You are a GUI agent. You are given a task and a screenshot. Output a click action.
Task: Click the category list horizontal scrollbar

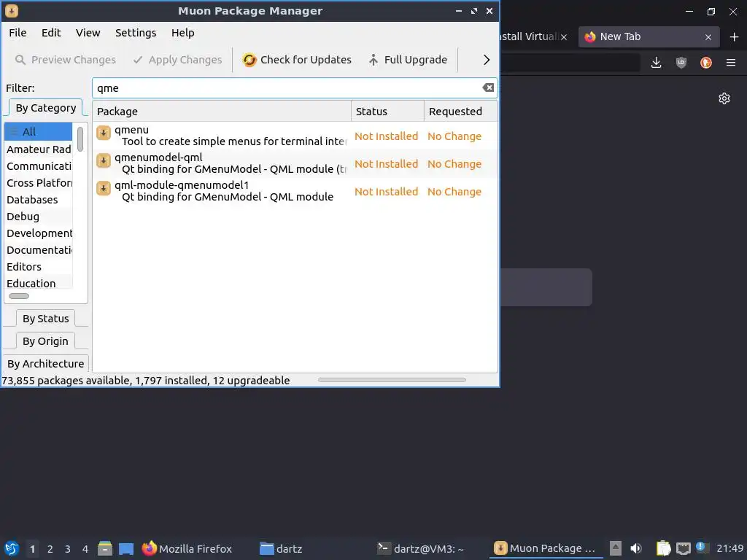[19, 296]
